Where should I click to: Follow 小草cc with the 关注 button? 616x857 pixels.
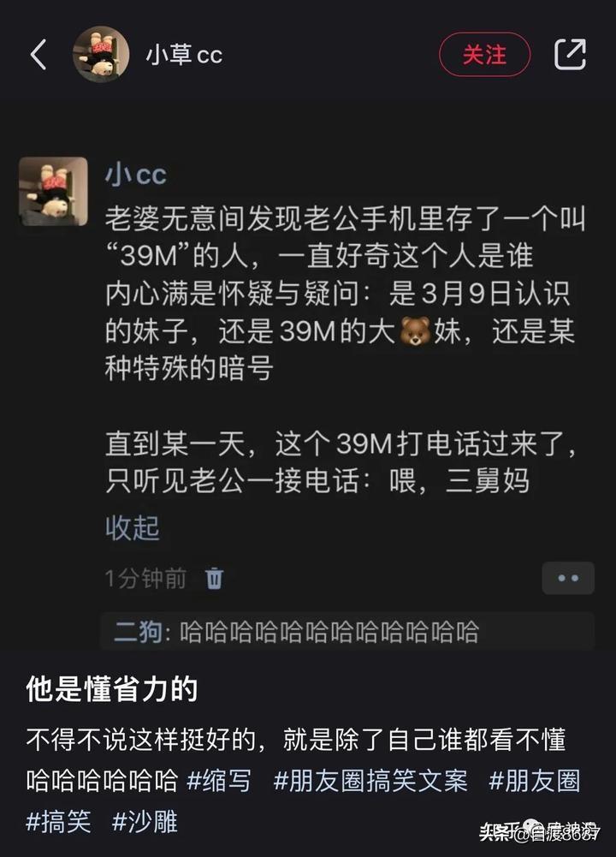pos(484,54)
